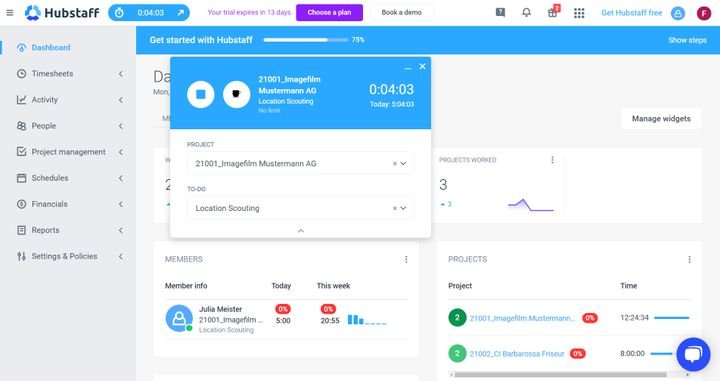Clear the selected project with x

click(x=394, y=164)
